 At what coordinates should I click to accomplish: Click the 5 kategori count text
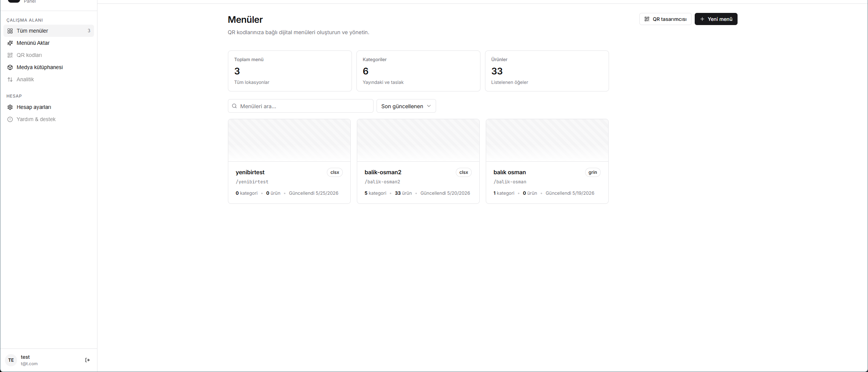pos(375,193)
